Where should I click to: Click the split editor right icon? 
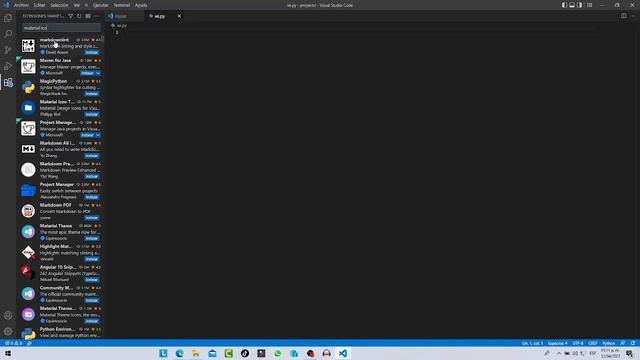tap(623, 16)
